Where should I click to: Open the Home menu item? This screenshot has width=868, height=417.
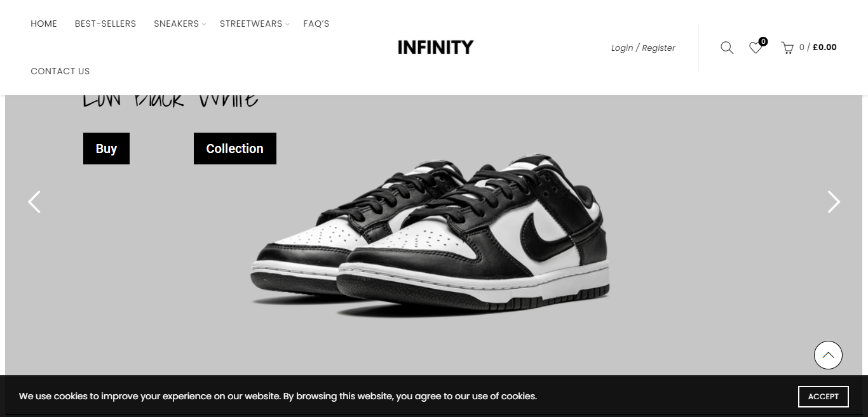(x=44, y=23)
